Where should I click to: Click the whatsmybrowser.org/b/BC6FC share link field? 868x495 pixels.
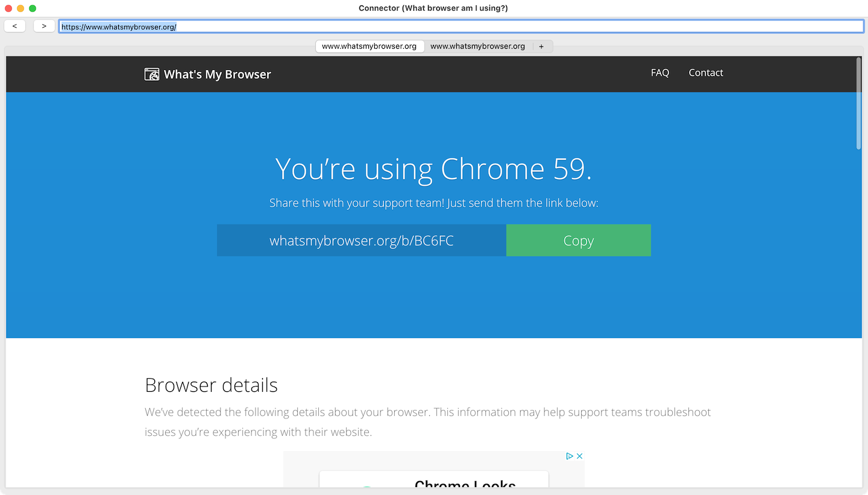[x=362, y=241]
